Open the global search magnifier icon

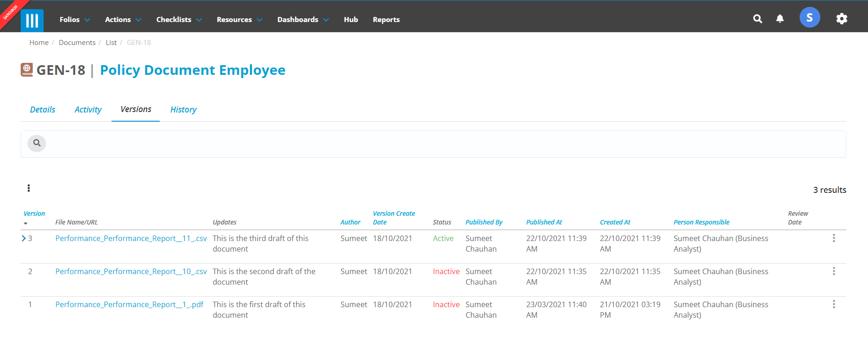758,19
